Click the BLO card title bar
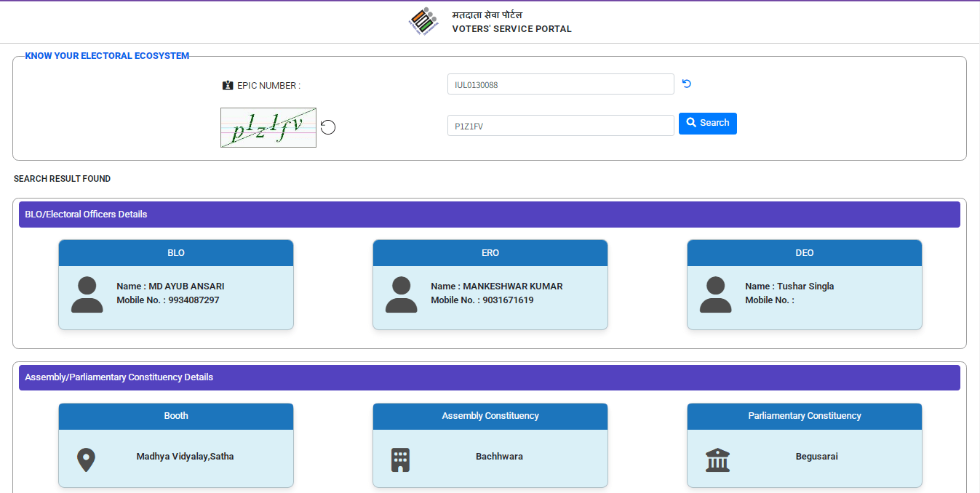This screenshot has width=980, height=493. pyautogui.click(x=176, y=253)
